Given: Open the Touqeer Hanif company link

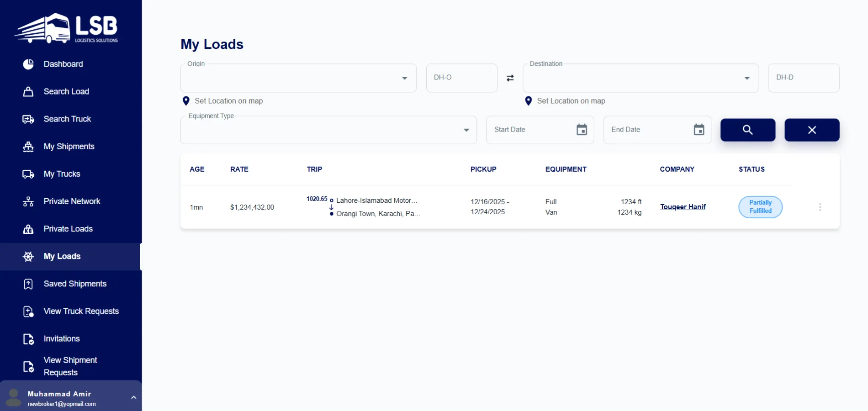Looking at the screenshot, I should pos(683,207).
